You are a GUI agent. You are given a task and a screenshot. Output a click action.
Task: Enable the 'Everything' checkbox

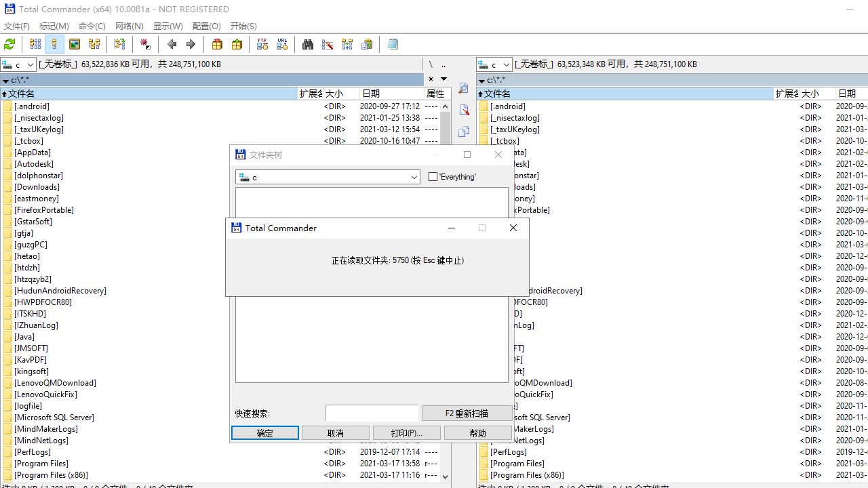click(x=432, y=176)
